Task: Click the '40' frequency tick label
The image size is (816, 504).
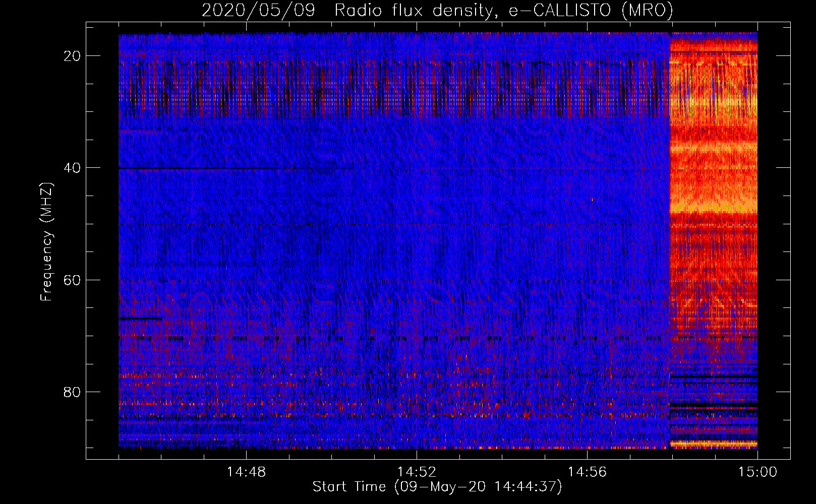Action: pyautogui.click(x=73, y=168)
